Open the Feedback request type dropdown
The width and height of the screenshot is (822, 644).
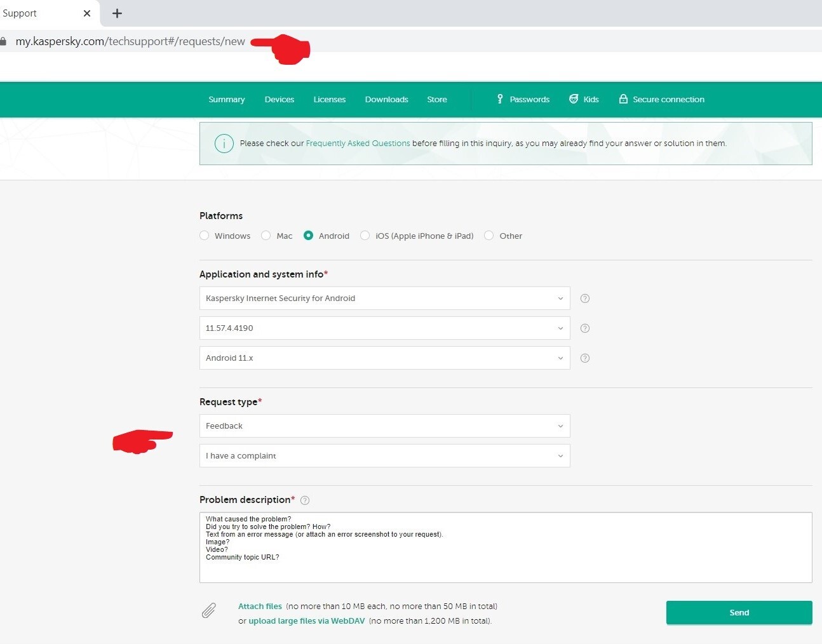pyautogui.click(x=385, y=426)
